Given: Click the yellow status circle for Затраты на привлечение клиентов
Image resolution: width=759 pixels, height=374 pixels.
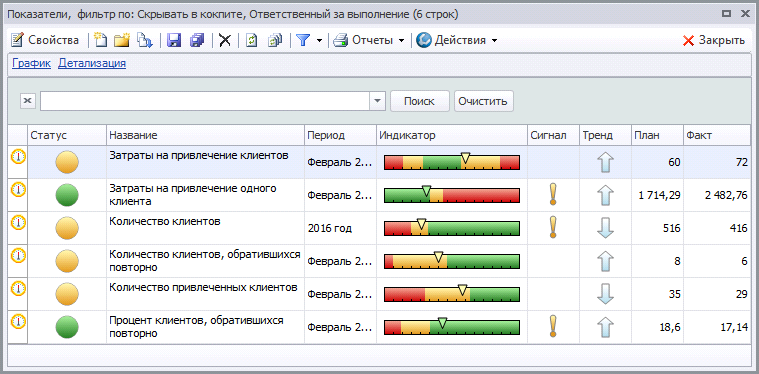Looking at the screenshot, I should pos(67,162).
